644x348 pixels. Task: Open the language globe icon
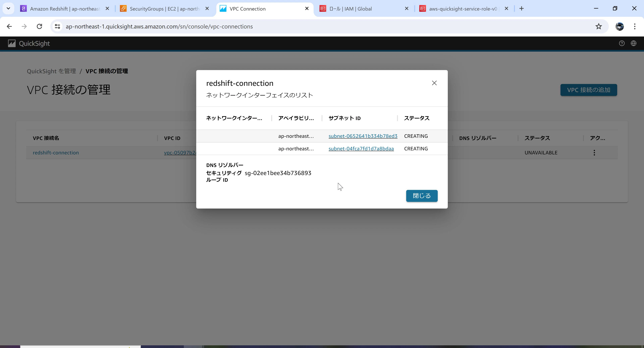633,43
